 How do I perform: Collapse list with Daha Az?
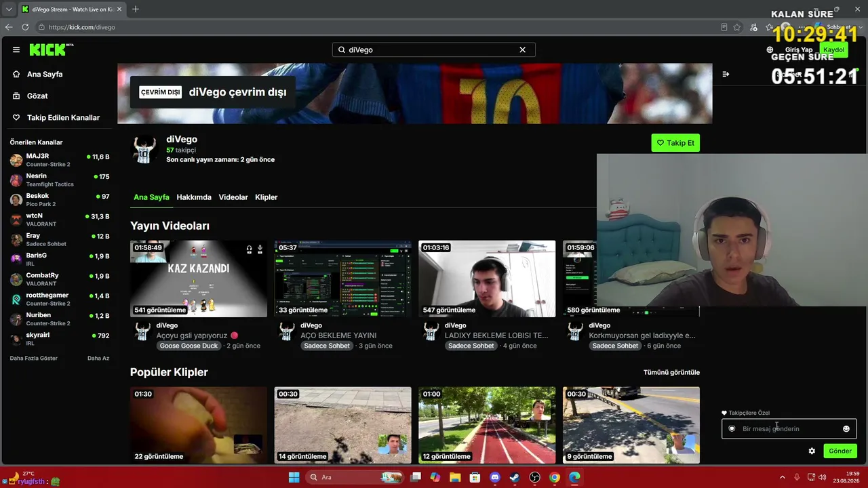pyautogui.click(x=98, y=358)
